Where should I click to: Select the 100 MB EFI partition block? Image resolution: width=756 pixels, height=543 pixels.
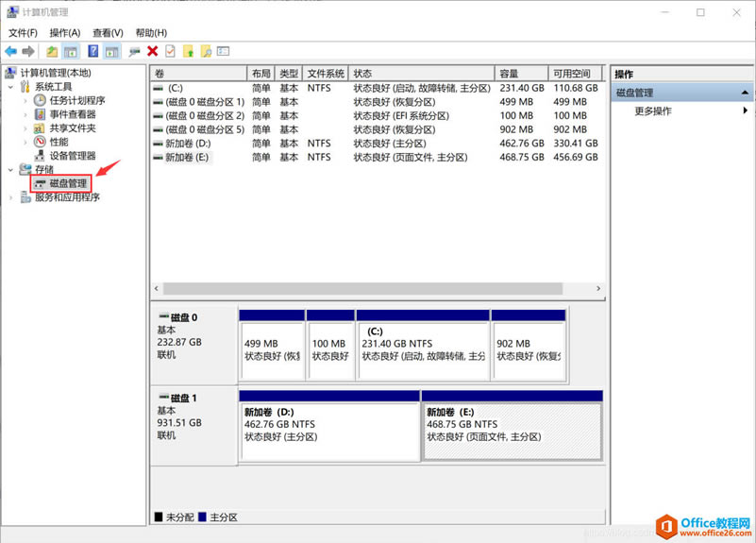(330, 346)
